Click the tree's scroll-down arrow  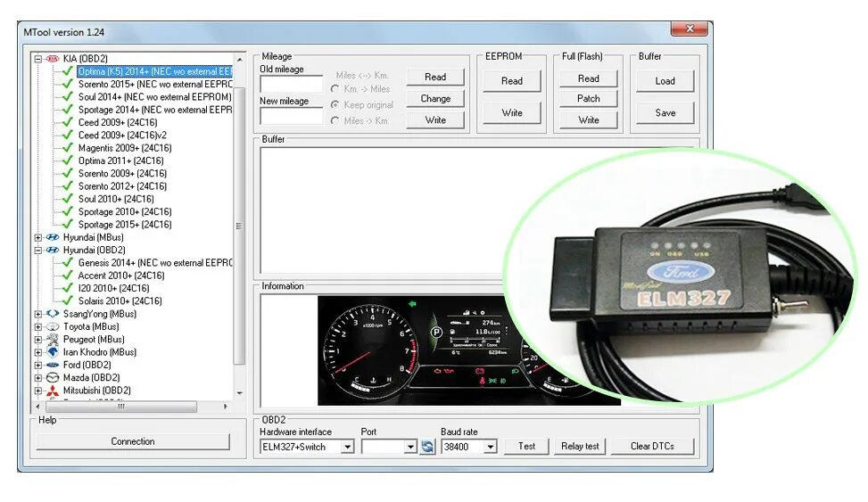coord(239,393)
